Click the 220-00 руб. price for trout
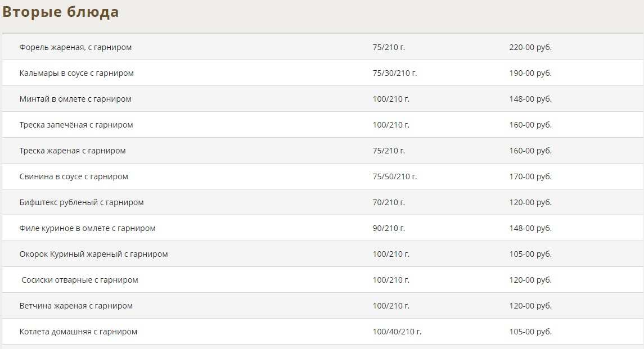This screenshot has width=644, height=349. point(530,47)
